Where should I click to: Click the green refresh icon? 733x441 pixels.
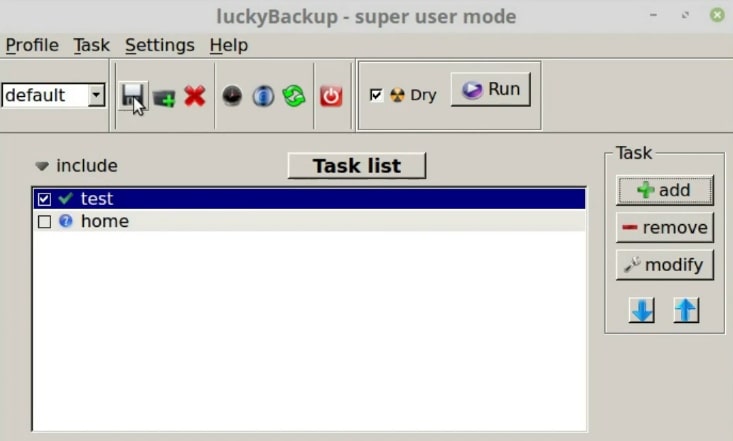pyautogui.click(x=294, y=96)
